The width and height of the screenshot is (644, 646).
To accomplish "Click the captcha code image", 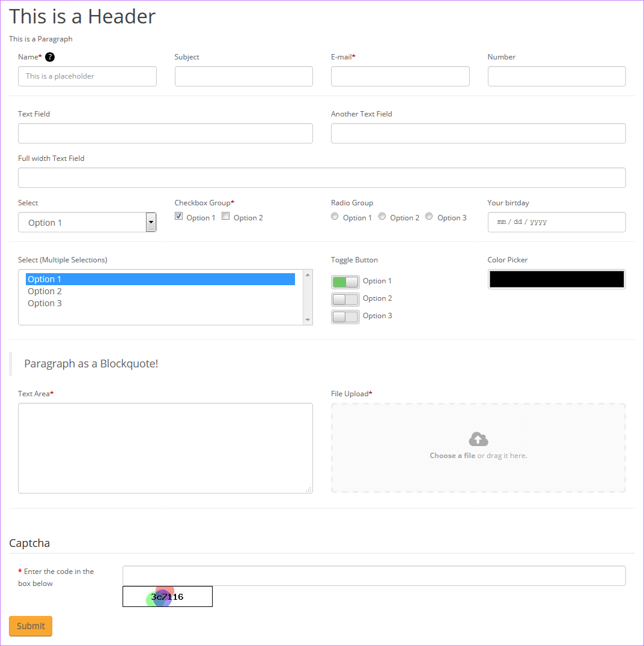I will click(x=168, y=596).
